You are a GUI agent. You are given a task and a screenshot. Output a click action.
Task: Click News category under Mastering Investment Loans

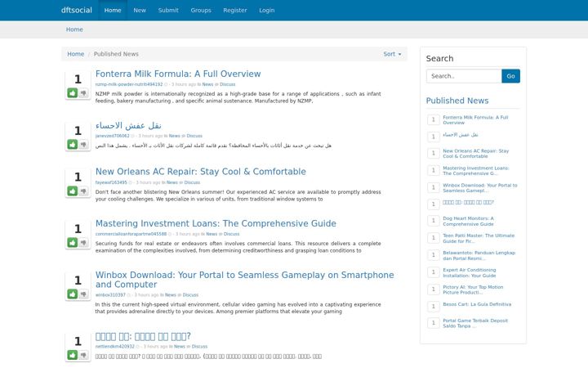click(212, 234)
